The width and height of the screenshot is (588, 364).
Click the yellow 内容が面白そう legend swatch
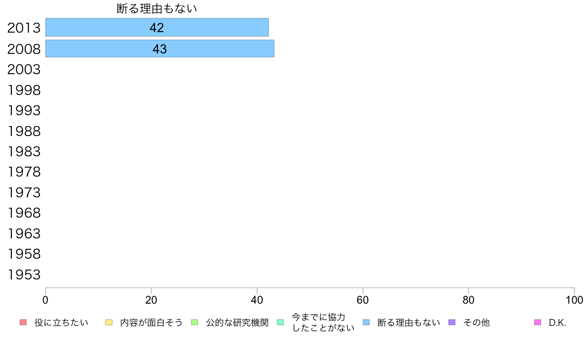[x=109, y=322]
